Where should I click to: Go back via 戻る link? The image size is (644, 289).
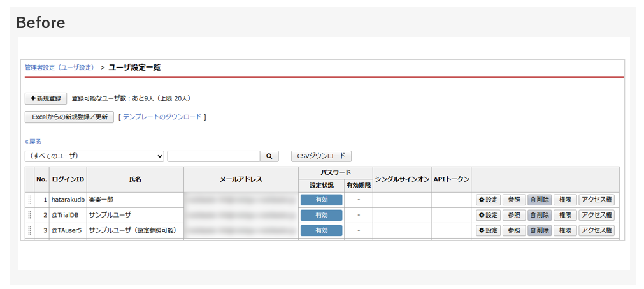(x=33, y=142)
